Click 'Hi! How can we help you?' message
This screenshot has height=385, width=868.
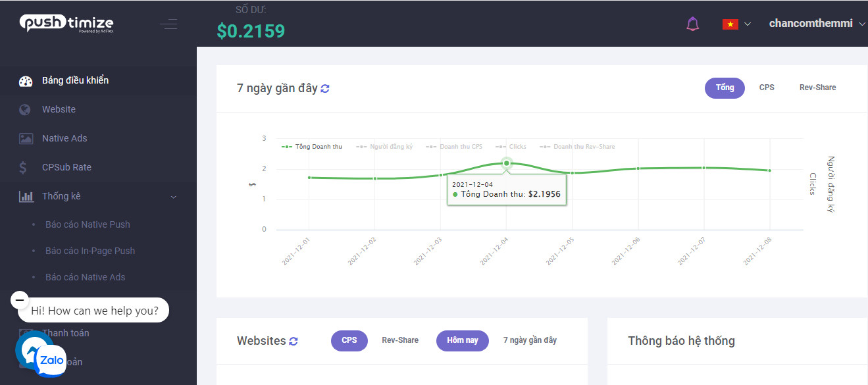[95, 310]
